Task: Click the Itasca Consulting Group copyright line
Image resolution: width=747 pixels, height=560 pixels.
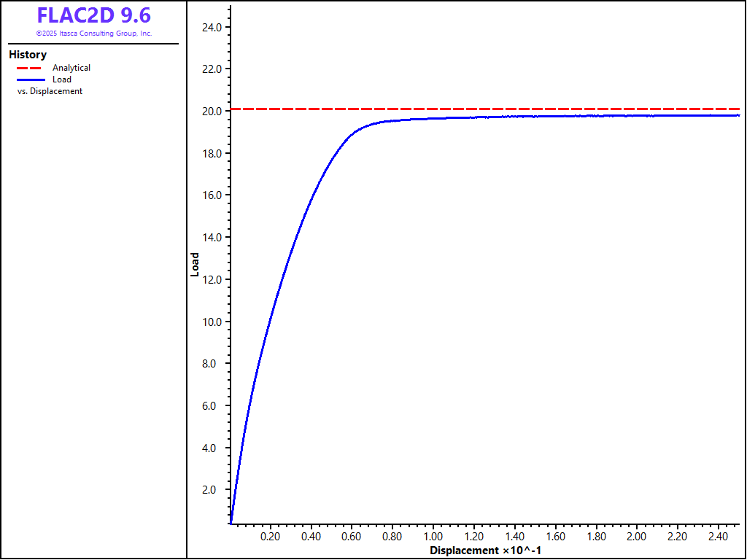Action: [93, 34]
